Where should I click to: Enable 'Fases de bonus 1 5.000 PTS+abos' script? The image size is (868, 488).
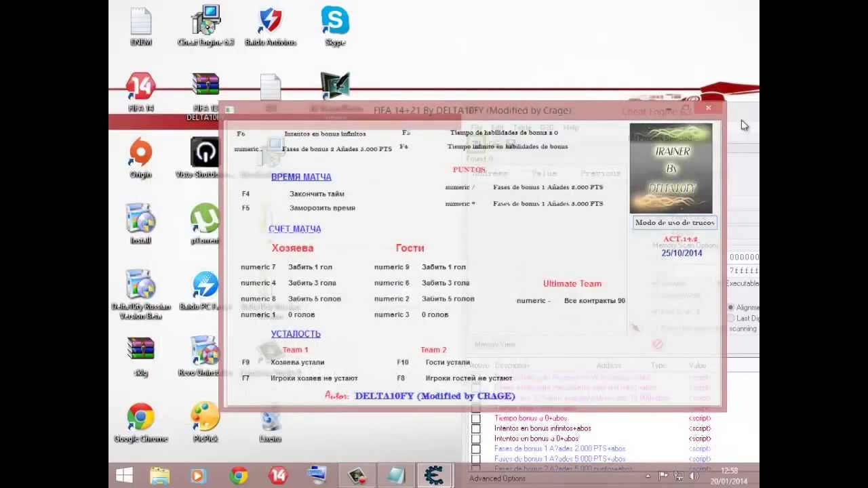pos(476,459)
